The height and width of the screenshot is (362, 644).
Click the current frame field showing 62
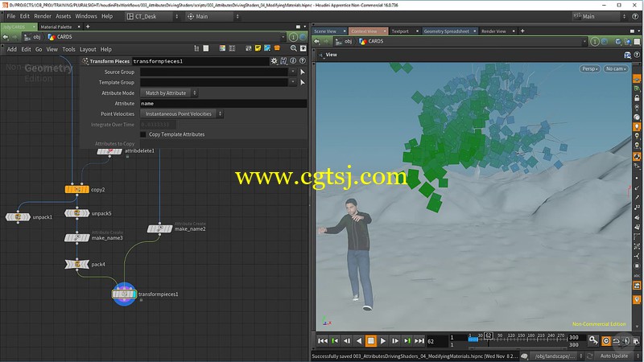pos(437,341)
